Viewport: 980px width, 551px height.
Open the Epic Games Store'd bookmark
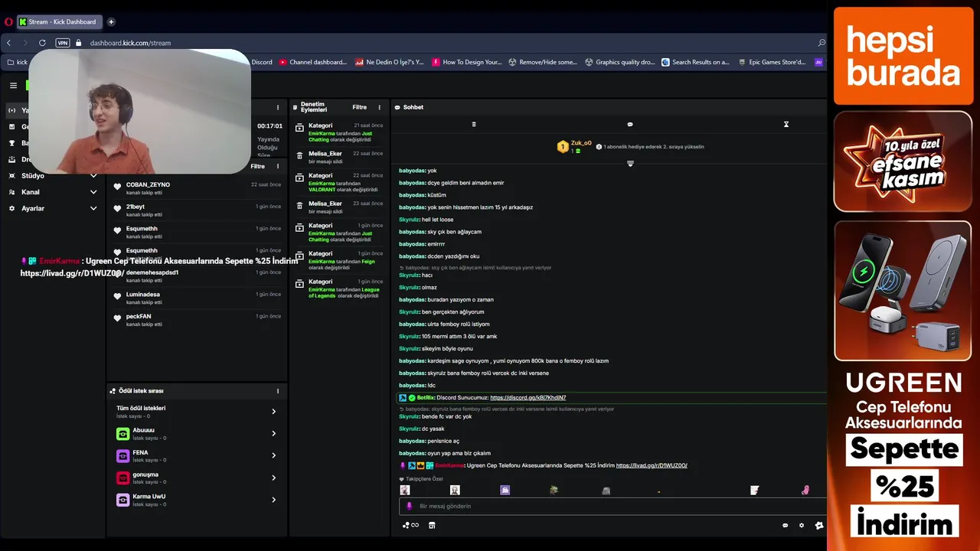coord(772,62)
